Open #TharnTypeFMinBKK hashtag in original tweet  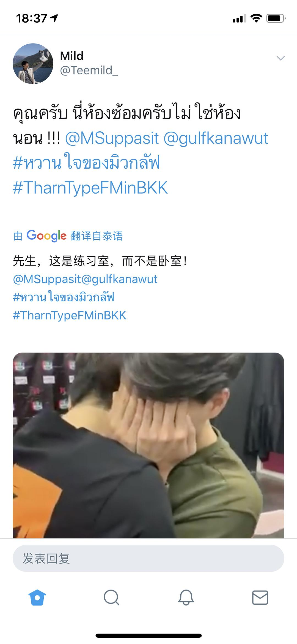(x=90, y=188)
